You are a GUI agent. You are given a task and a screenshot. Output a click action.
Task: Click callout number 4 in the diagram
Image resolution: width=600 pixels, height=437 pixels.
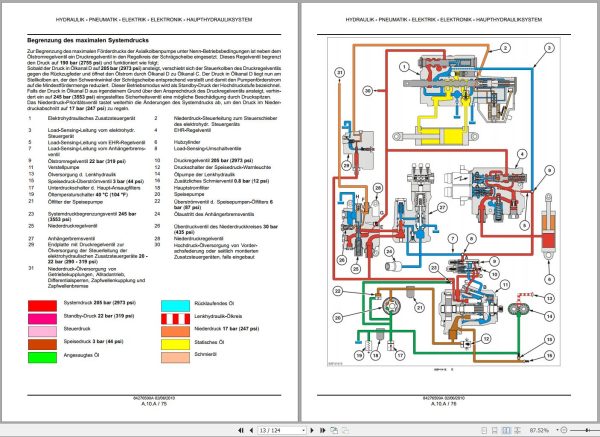point(522,155)
